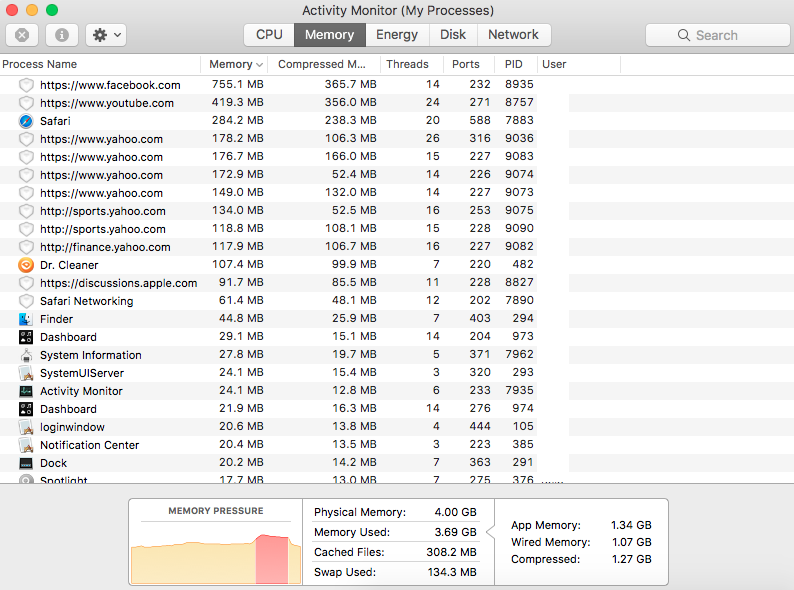The width and height of the screenshot is (794, 590).
Task: Toggle sort order on Memory column header
Action: [x=234, y=64]
